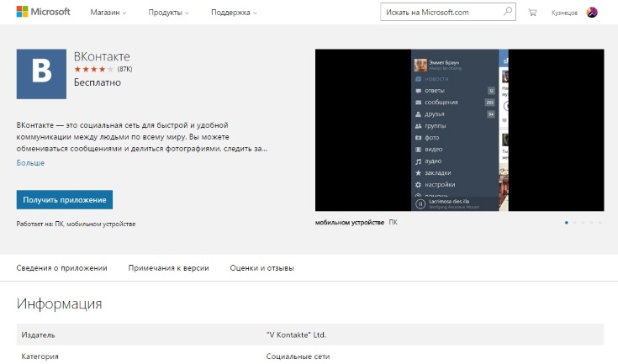Screen dimensions: 618x364
Task: Click the person icon beside друзья
Action: click(x=418, y=114)
